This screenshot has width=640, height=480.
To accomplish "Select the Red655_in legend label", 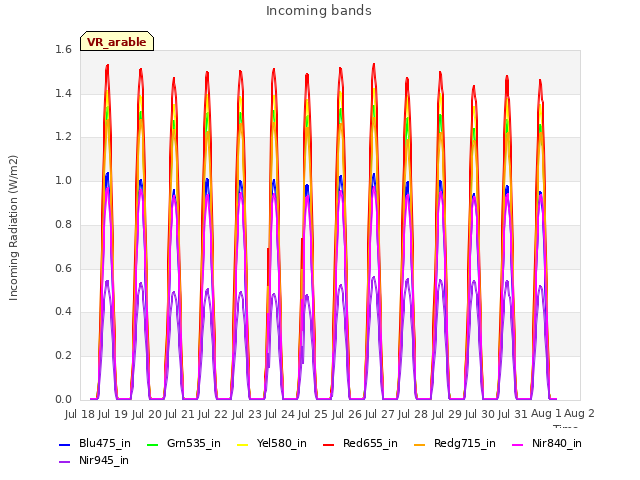I will coord(370,444).
